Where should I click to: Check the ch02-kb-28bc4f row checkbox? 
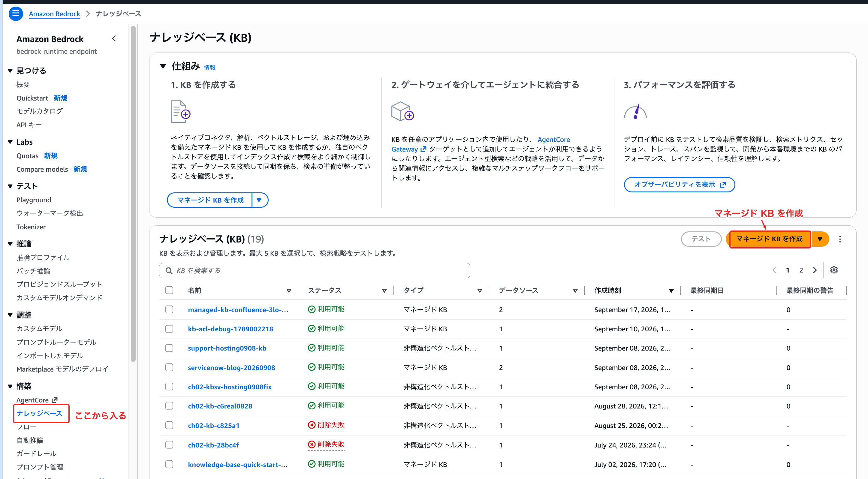[x=169, y=445]
